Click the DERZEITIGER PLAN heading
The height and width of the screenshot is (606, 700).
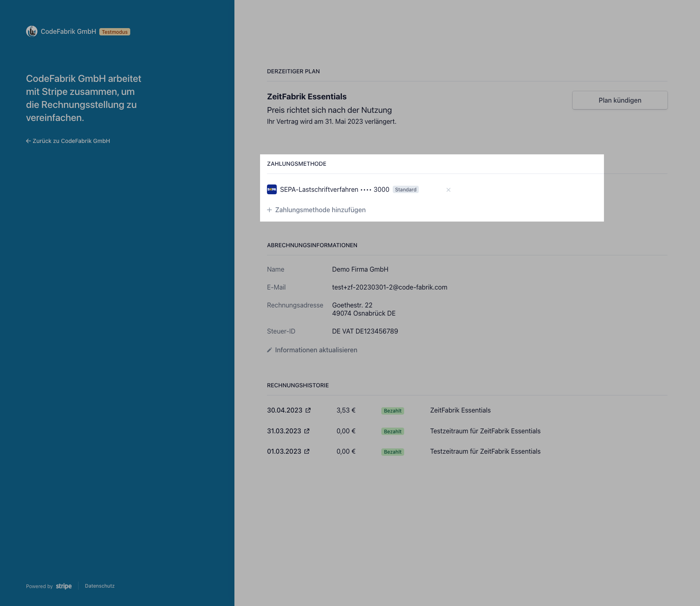[x=293, y=71]
